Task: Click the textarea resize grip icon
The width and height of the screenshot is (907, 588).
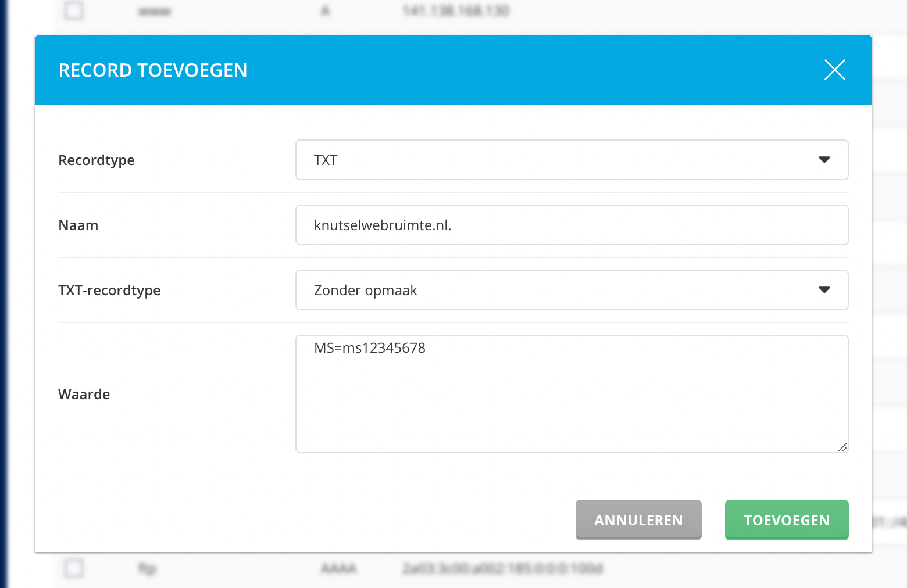Action: (842, 448)
